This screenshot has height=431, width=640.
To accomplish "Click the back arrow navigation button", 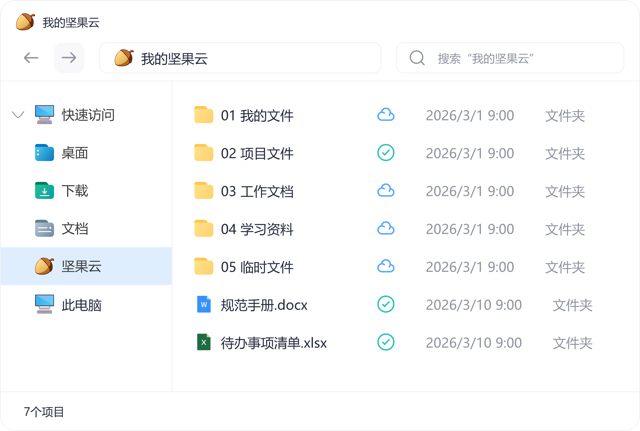I will (31, 58).
